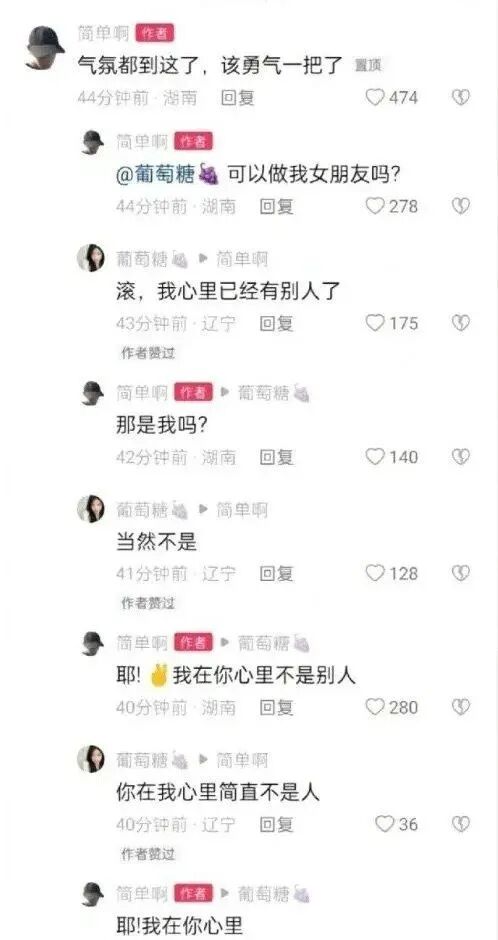Click 回复 under '当然不是'
This screenshot has width=498, height=940.
click(276, 574)
